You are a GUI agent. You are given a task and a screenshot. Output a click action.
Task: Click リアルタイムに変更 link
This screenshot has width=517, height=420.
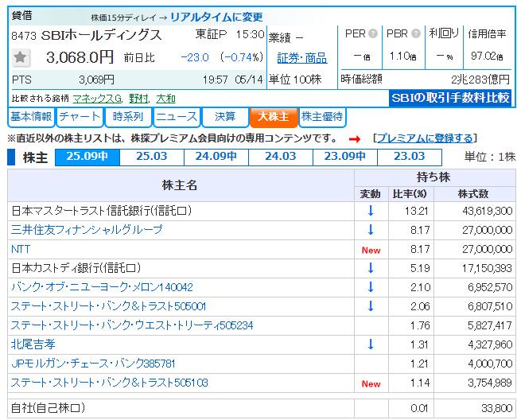coord(216,17)
